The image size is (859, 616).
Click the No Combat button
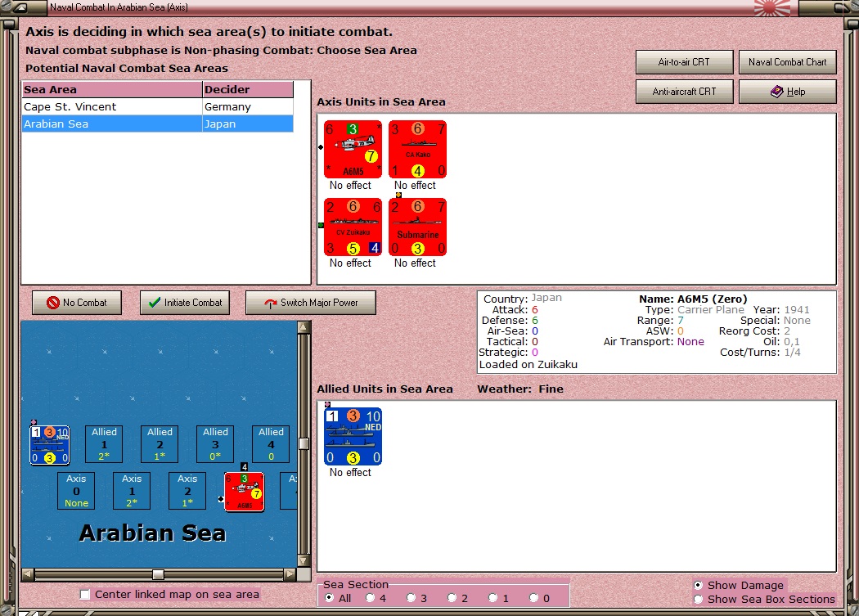pyautogui.click(x=77, y=303)
